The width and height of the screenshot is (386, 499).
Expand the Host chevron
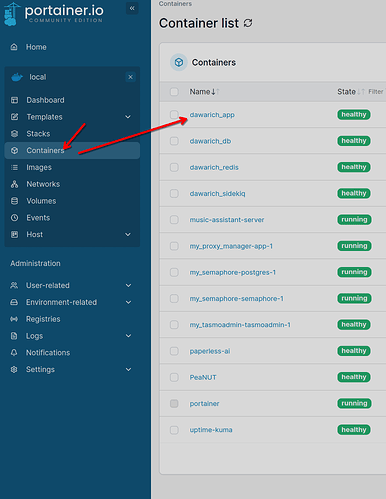pyautogui.click(x=128, y=235)
